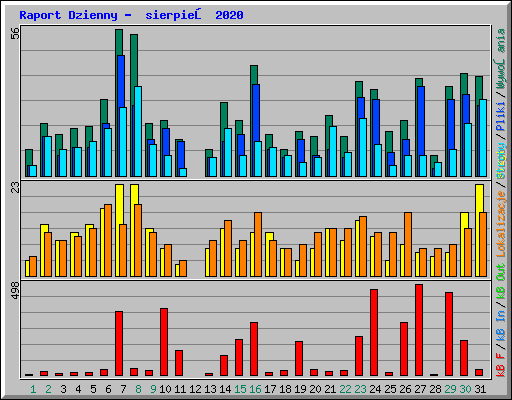Click day label 5 on the x-axis
The height and width of the screenshot is (400, 512).
[93, 389]
